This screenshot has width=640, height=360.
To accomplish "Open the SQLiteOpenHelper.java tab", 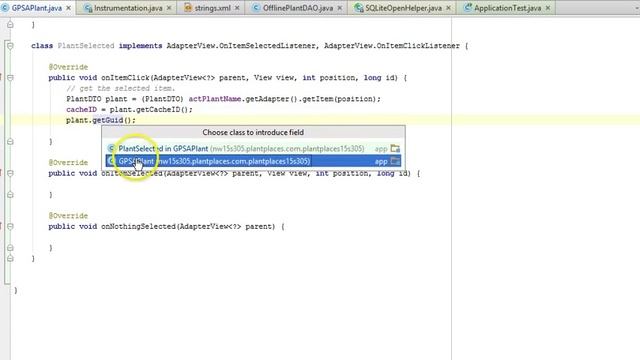I will pyautogui.click(x=403, y=8).
